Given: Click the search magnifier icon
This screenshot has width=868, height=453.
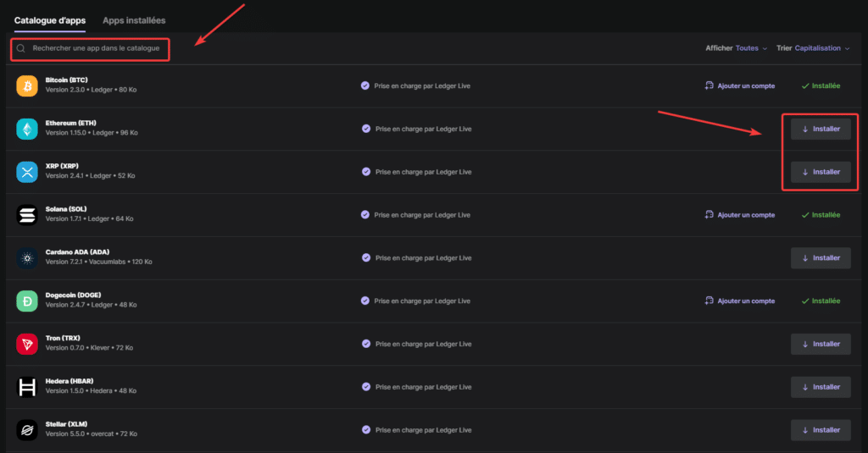Looking at the screenshot, I should click(21, 48).
